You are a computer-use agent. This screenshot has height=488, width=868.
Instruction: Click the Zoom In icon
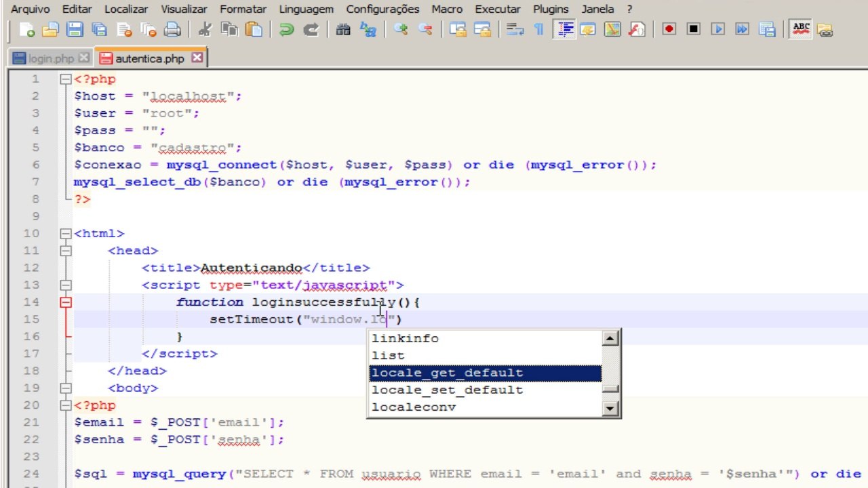pos(400,30)
